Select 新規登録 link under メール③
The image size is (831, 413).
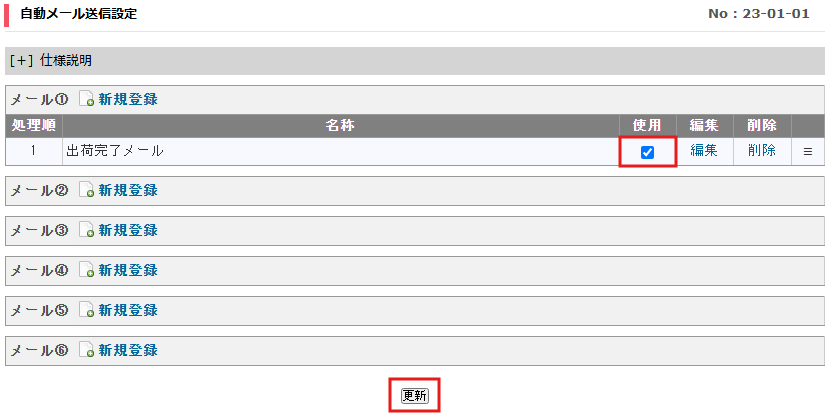point(128,230)
